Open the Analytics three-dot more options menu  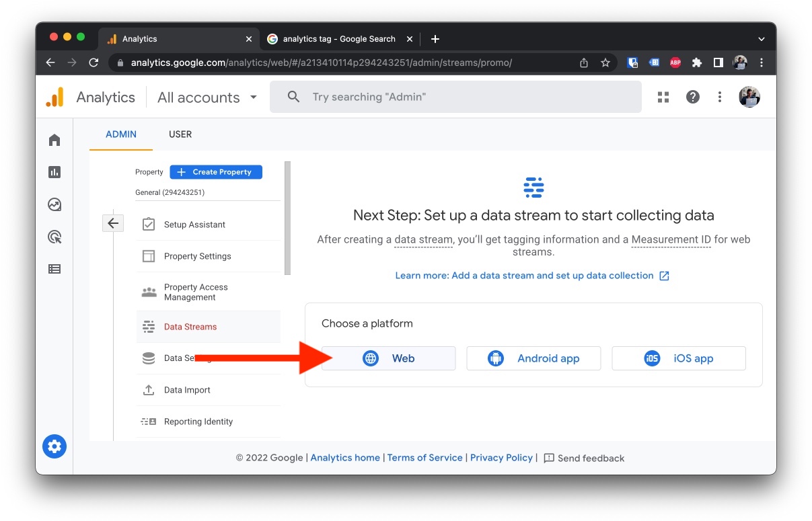click(x=720, y=97)
